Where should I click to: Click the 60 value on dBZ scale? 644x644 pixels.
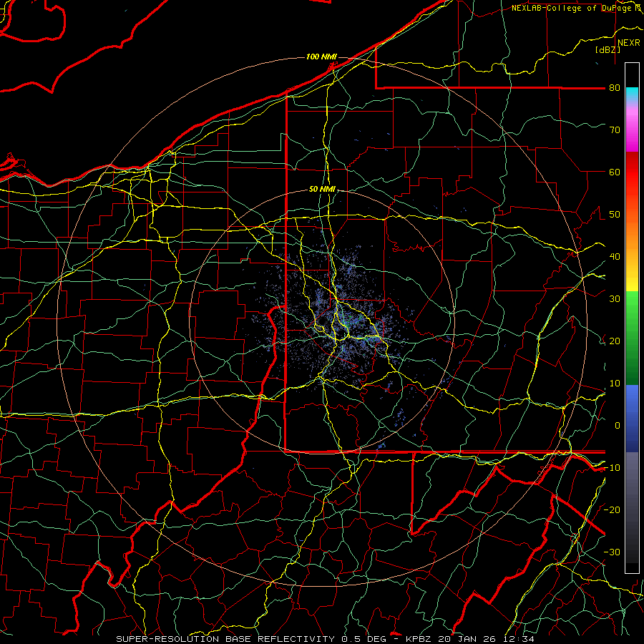coord(615,172)
